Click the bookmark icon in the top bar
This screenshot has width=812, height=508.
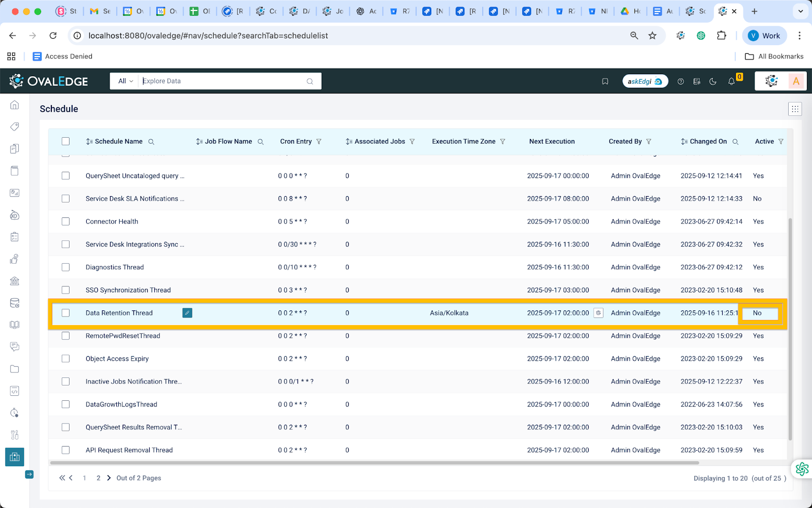click(605, 81)
